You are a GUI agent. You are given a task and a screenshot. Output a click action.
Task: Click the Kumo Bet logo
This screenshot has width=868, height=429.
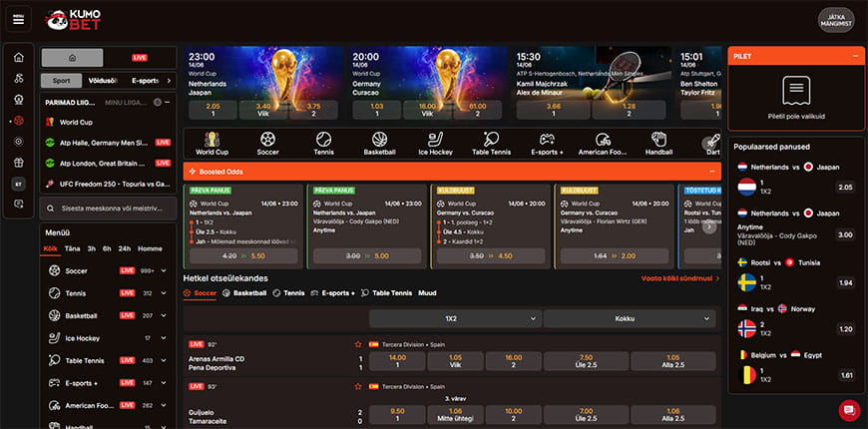click(73, 20)
